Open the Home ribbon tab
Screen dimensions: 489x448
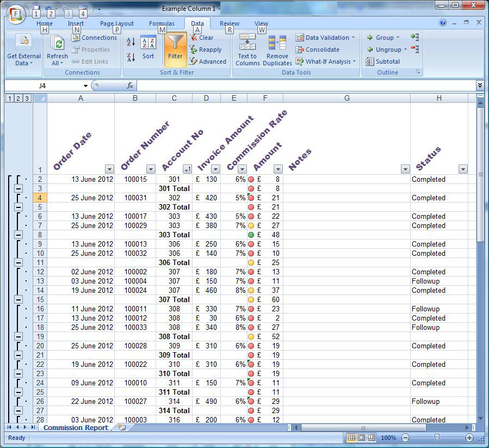[45, 23]
